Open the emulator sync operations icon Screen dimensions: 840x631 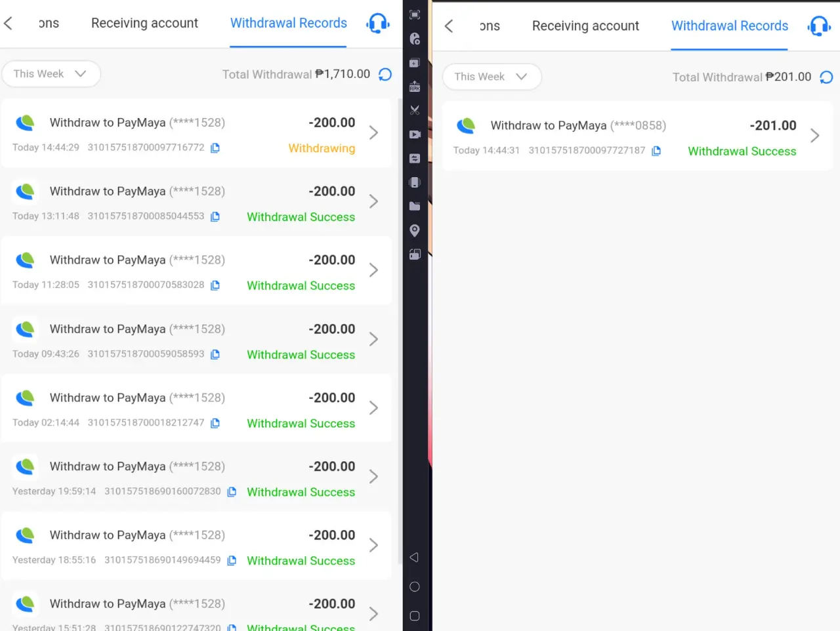(415, 159)
